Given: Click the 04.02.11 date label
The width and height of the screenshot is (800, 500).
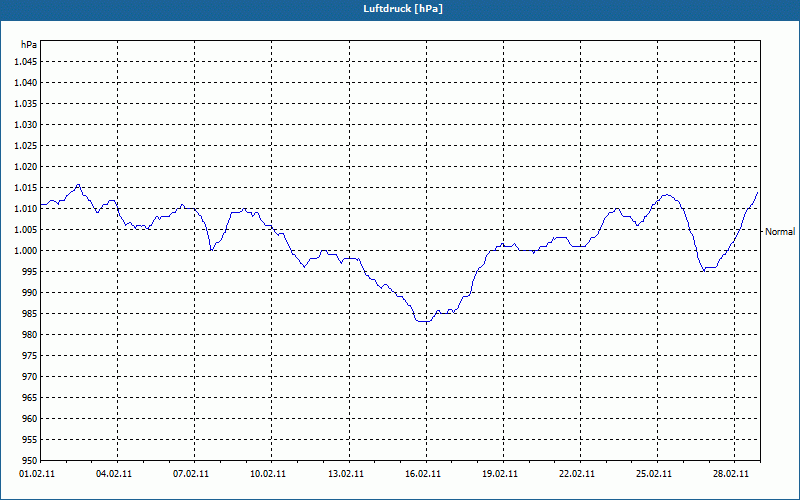Looking at the screenshot, I should [x=114, y=473].
